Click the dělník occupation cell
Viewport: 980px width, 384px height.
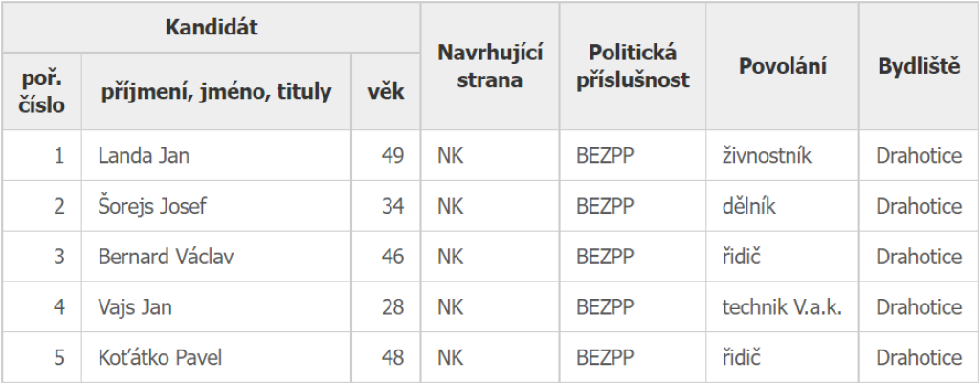click(x=783, y=206)
